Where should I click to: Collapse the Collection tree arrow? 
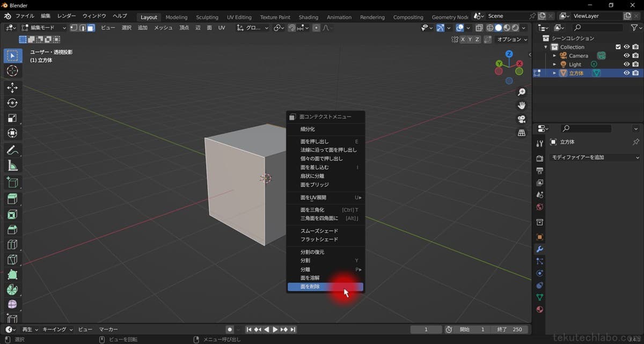546,47
